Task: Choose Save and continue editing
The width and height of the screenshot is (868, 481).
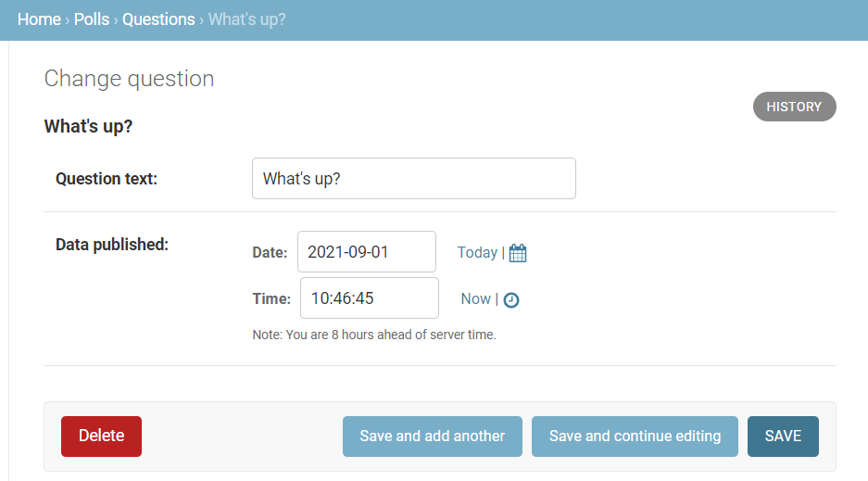Action: [x=635, y=437]
